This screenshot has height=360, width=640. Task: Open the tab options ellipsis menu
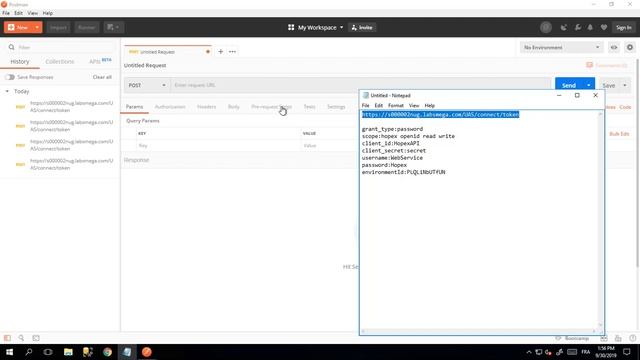[232, 51]
